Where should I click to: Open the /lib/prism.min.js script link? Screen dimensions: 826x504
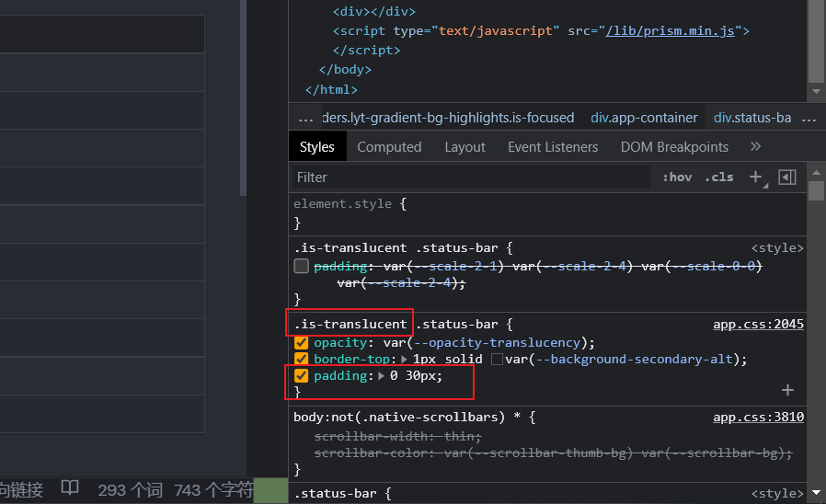670,31
